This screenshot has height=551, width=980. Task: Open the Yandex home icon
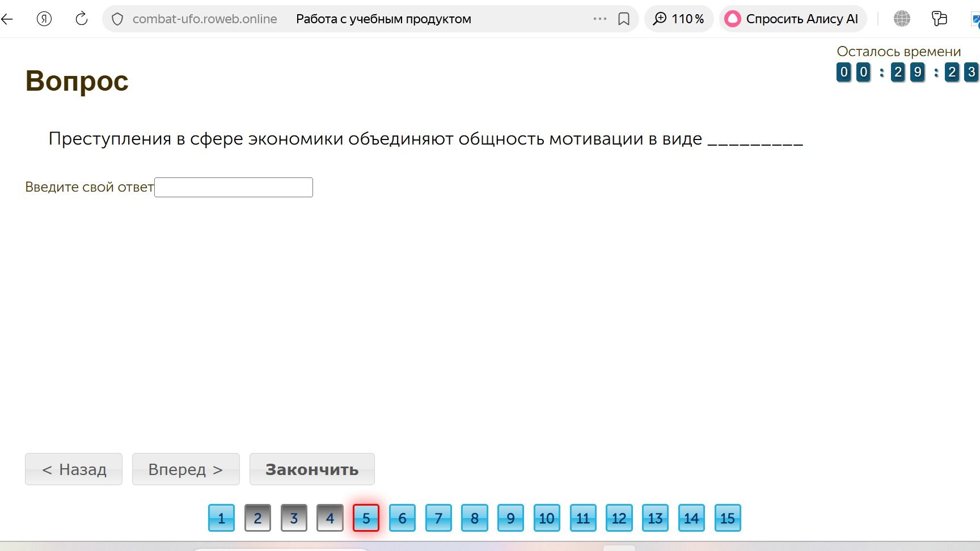click(x=44, y=19)
